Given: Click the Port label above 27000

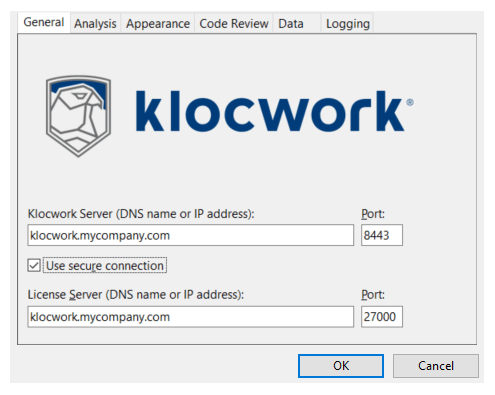Looking at the screenshot, I should 373,295.
